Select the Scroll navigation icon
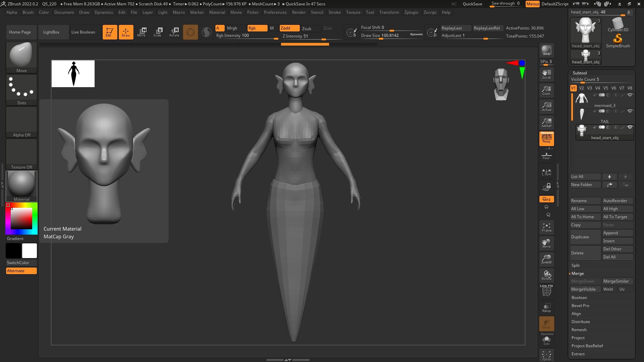 click(546, 74)
